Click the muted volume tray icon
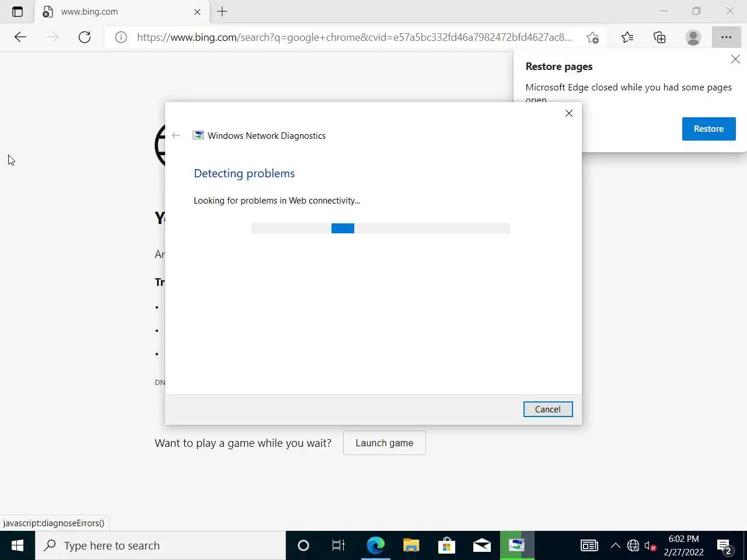The width and height of the screenshot is (747, 560). pos(650,546)
